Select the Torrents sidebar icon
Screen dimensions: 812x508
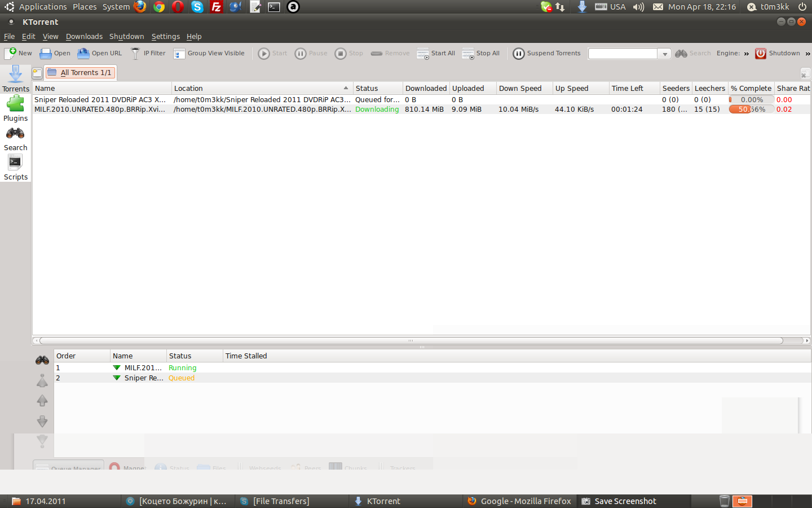coord(15,78)
